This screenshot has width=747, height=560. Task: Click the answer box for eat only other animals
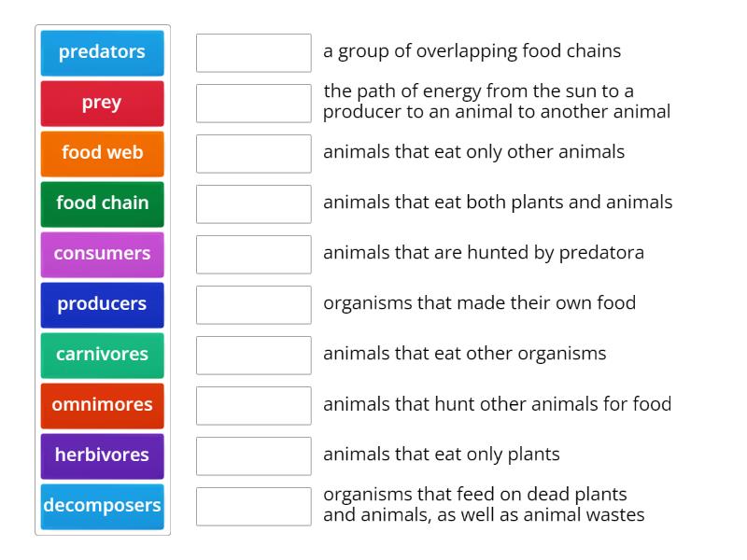click(x=253, y=153)
